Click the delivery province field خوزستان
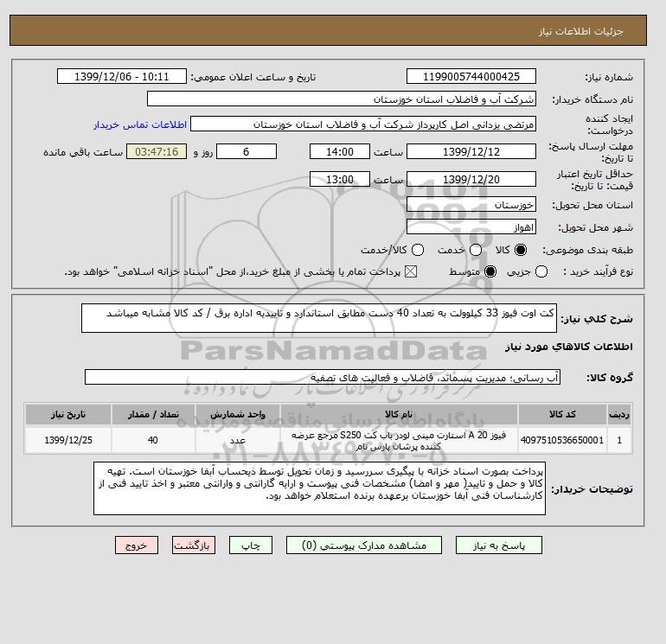This screenshot has height=644, width=666. (x=471, y=205)
